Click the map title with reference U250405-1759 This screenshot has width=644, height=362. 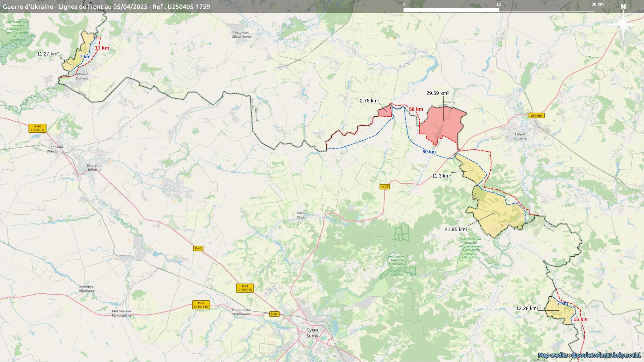(106, 7)
